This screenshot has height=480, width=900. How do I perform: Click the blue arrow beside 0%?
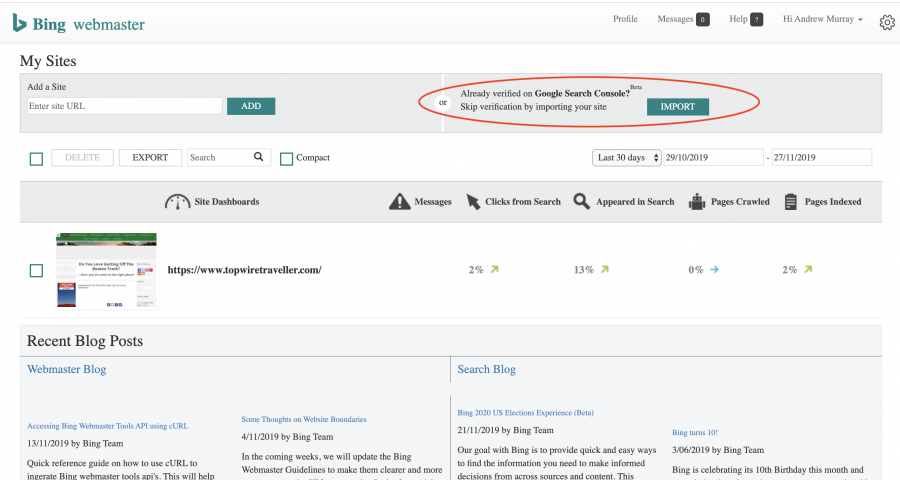point(714,269)
